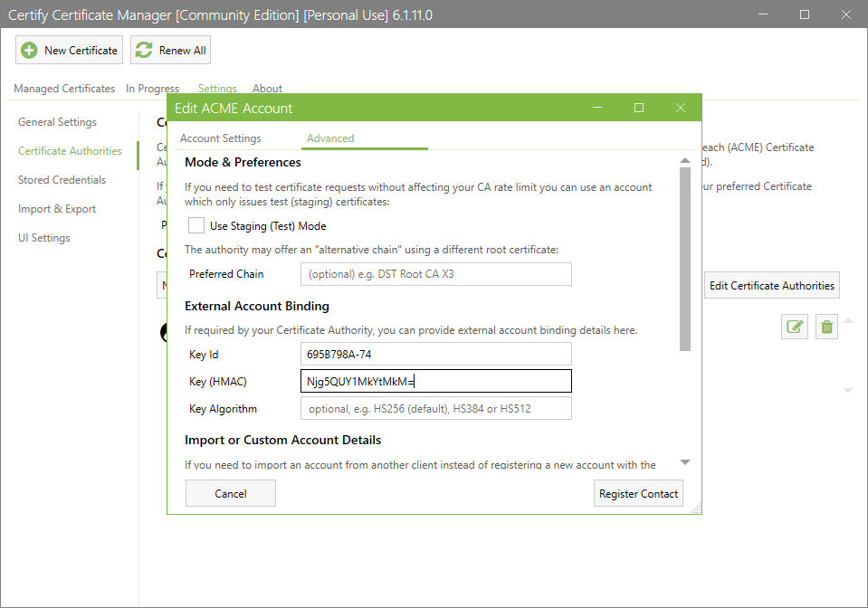
Task: Click the dialog scrollbar down arrow
Action: [x=685, y=462]
